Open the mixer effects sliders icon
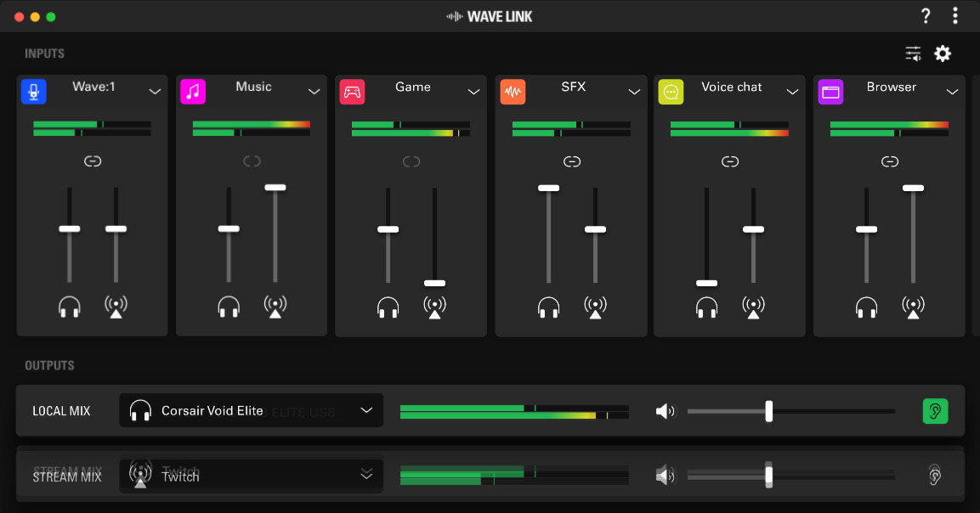This screenshot has width=980, height=513. coord(913,54)
